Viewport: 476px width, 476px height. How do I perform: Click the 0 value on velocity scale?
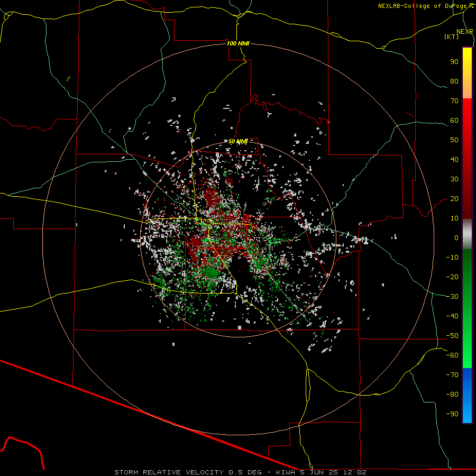point(456,238)
